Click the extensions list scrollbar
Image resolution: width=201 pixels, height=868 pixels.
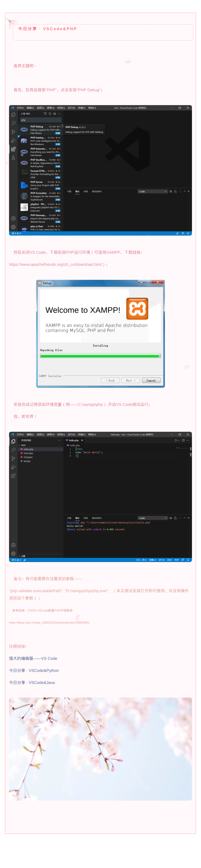tap(62, 126)
